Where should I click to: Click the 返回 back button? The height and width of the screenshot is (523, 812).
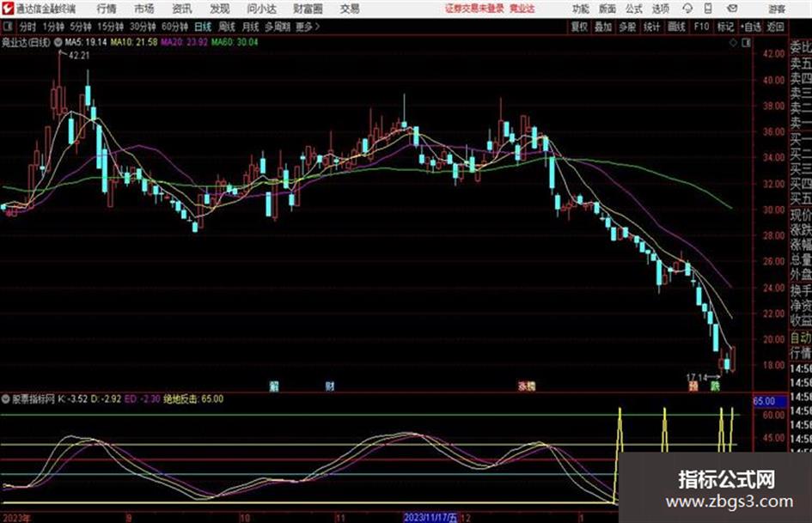775,27
